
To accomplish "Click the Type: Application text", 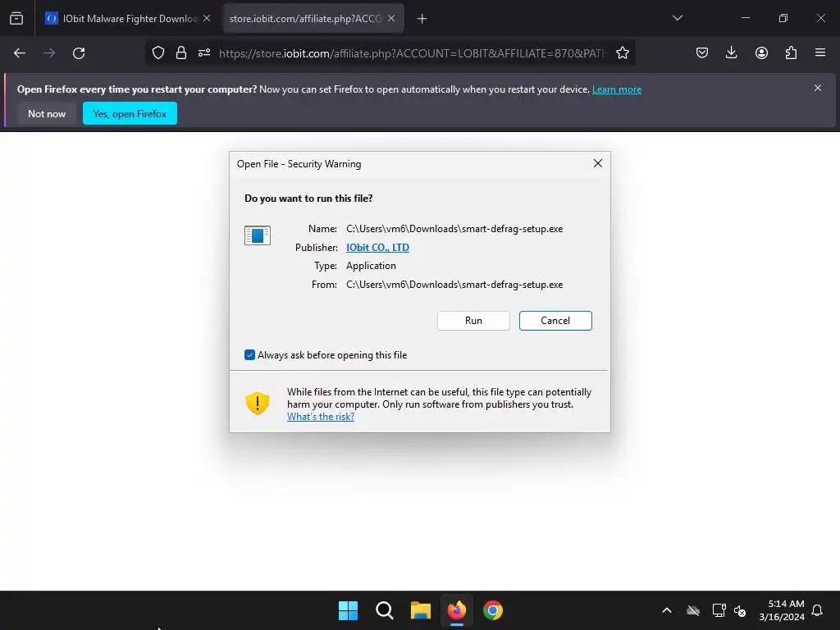I will pyautogui.click(x=371, y=266).
